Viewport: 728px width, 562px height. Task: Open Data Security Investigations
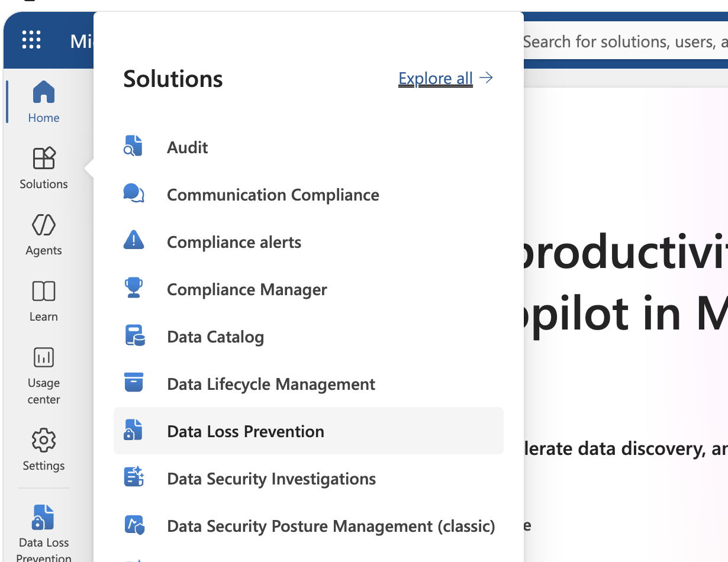click(x=308, y=478)
